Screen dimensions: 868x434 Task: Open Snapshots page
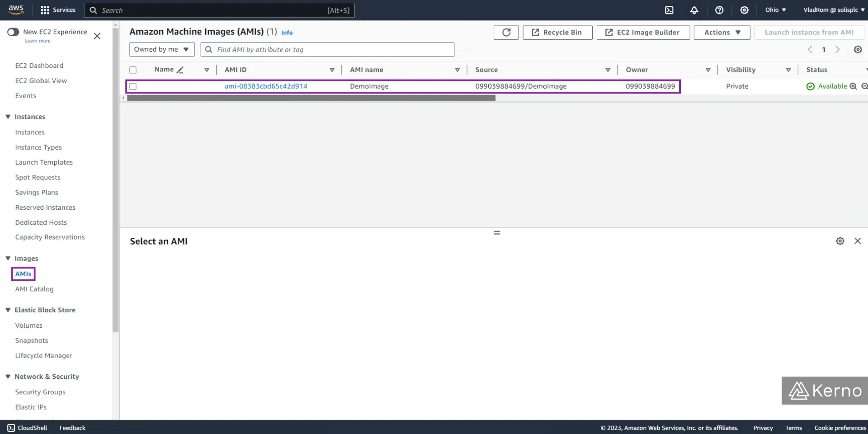[x=32, y=340]
